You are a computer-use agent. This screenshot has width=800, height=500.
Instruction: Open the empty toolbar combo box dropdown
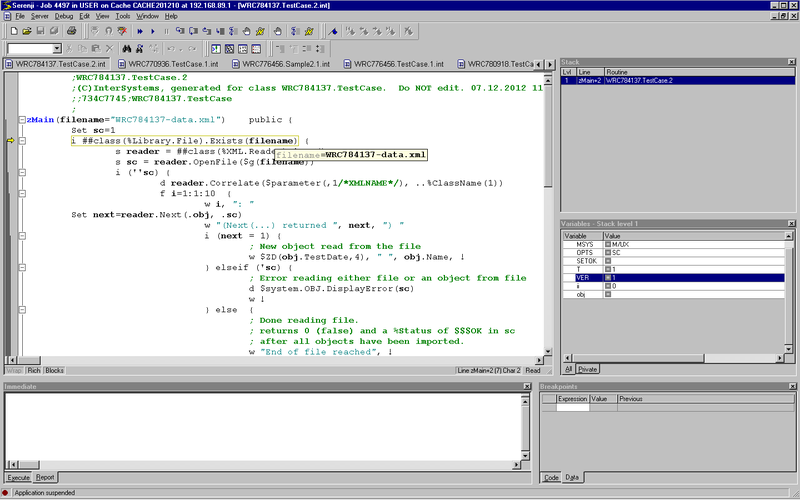[x=55, y=48]
